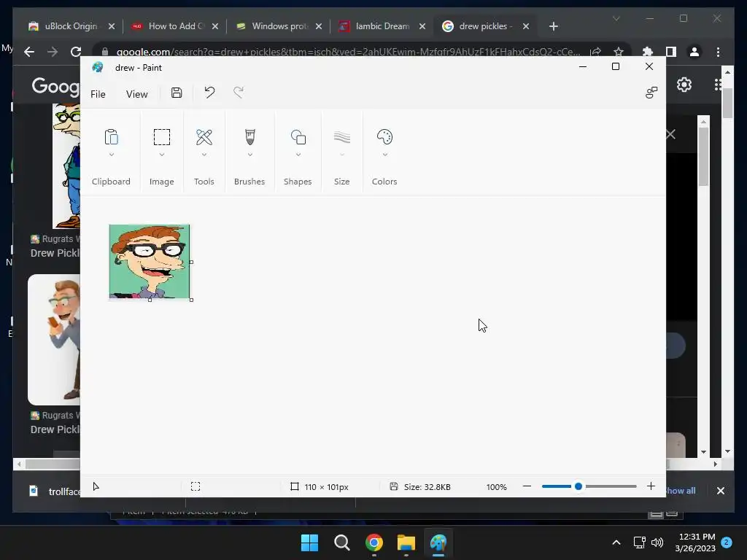
Task: Zoom out with the minus button
Action: point(527,486)
